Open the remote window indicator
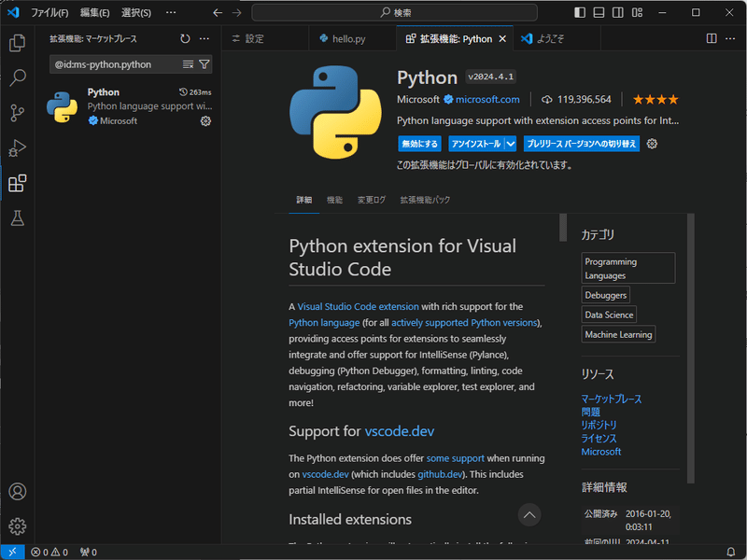747x560 pixels. [x=12, y=552]
